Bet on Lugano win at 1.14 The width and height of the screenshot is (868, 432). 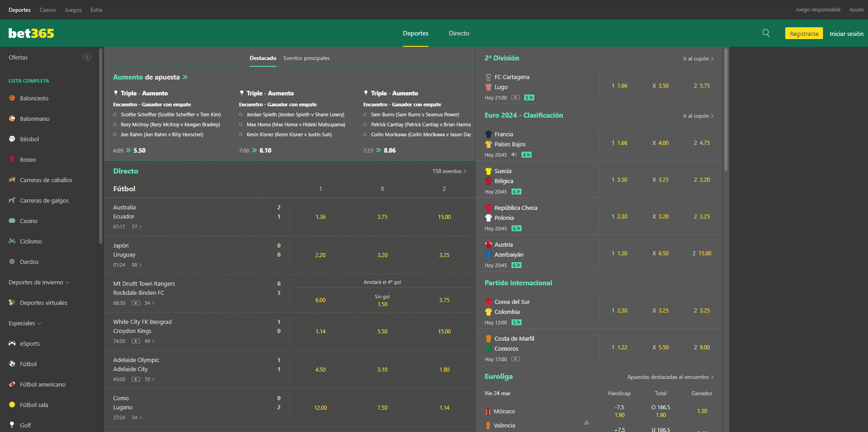[x=444, y=408]
